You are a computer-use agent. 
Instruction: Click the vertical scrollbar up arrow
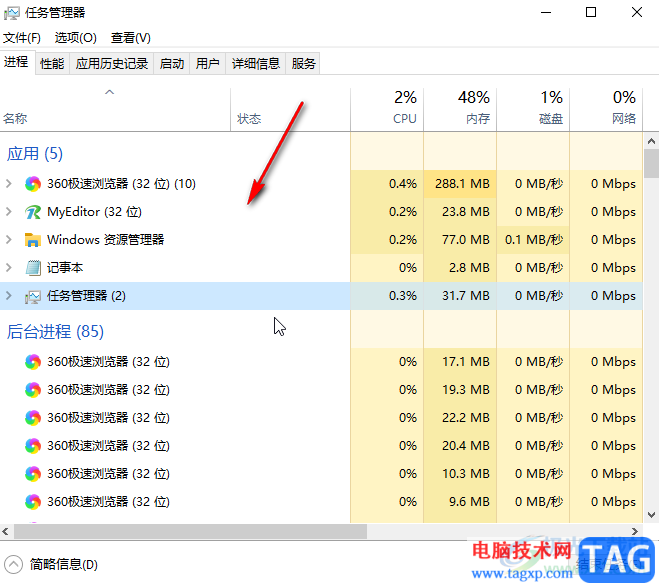tap(651, 141)
